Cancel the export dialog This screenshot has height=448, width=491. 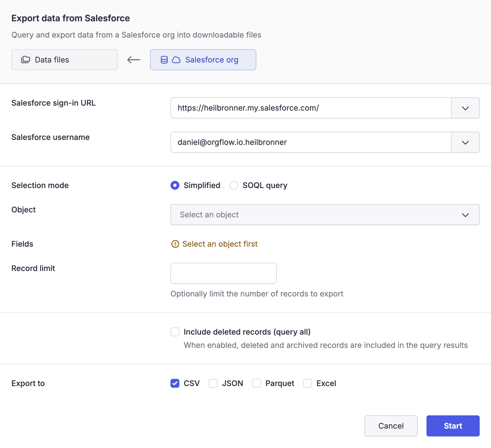pos(391,426)
